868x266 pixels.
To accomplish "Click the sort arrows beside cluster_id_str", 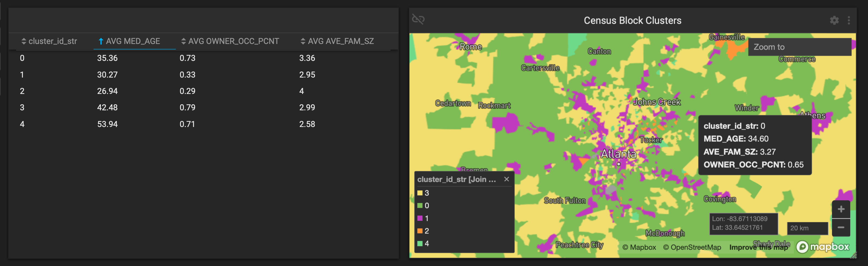I will (24, 41).
